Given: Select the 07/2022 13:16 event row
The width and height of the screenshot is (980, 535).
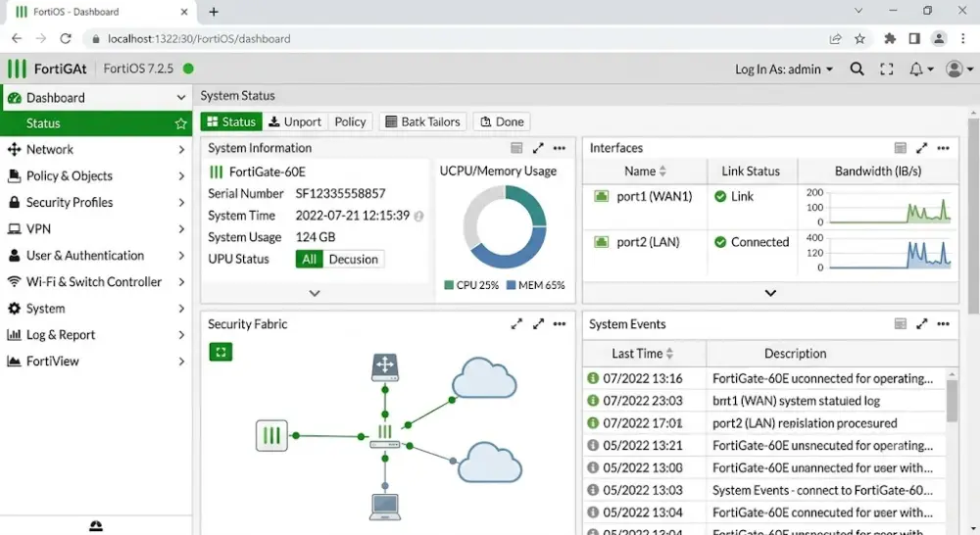Looking at the screenshot, I should pos(763,379).
